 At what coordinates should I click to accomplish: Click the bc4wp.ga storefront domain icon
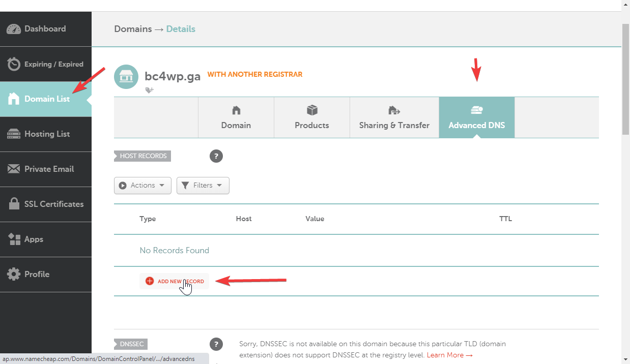tap(126, 77)
